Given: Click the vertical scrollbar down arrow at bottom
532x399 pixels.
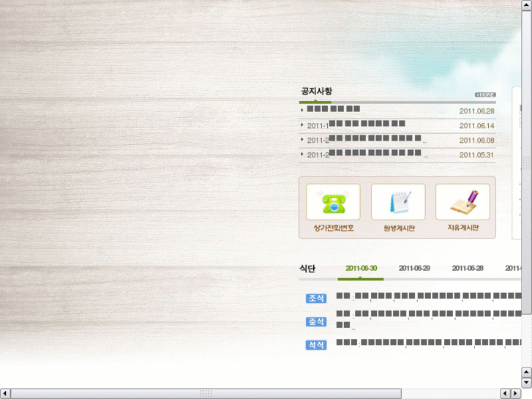Looking at the screenshot, I should point(527,383).
